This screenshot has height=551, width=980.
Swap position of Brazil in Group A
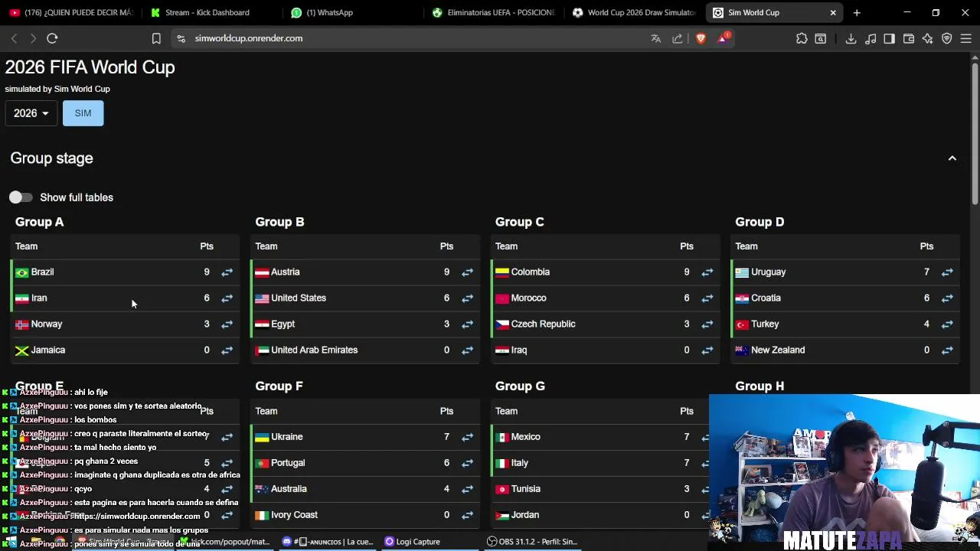tap(227, 272)
